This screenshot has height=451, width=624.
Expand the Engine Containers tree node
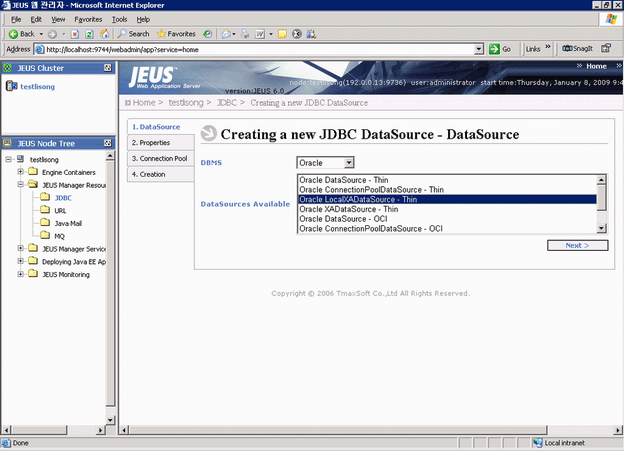point(20,172)
